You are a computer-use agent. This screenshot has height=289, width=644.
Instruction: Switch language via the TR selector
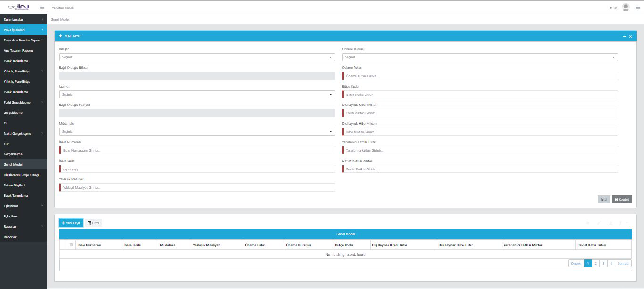click(613, 8)
